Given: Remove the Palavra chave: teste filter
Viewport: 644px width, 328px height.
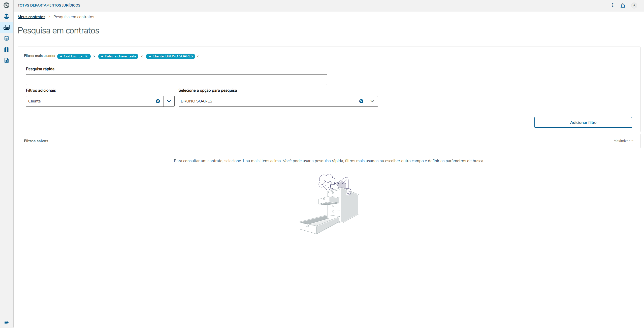Looking at the screenshot, I should (x=142, y=56).
